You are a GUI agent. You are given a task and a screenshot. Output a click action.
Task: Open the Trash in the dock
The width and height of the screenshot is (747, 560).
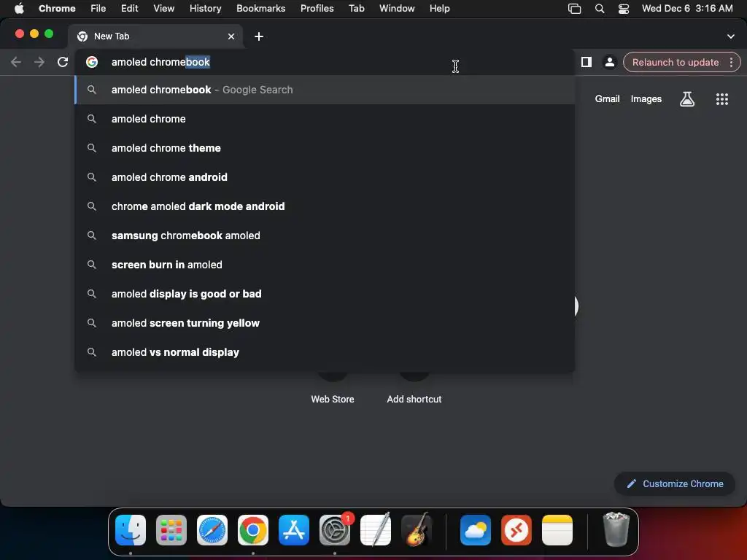click(616, 530)
